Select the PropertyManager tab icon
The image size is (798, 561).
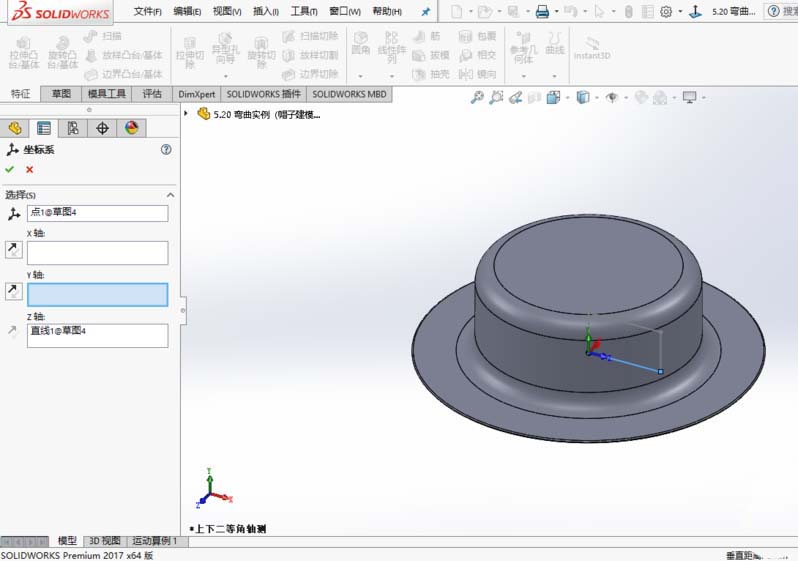(x=44, y=128)
